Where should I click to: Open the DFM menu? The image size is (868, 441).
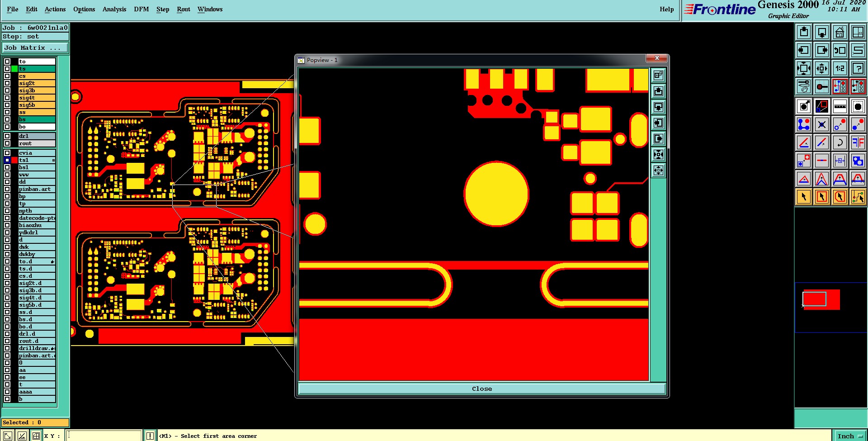point(142,9)
